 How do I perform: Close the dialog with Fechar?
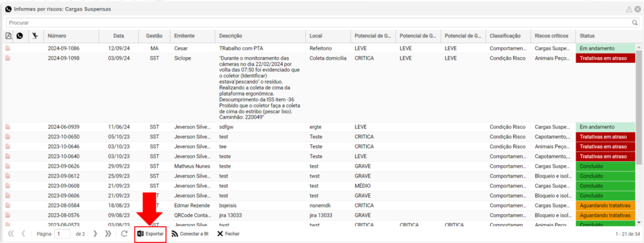click(x=228, y=234)
